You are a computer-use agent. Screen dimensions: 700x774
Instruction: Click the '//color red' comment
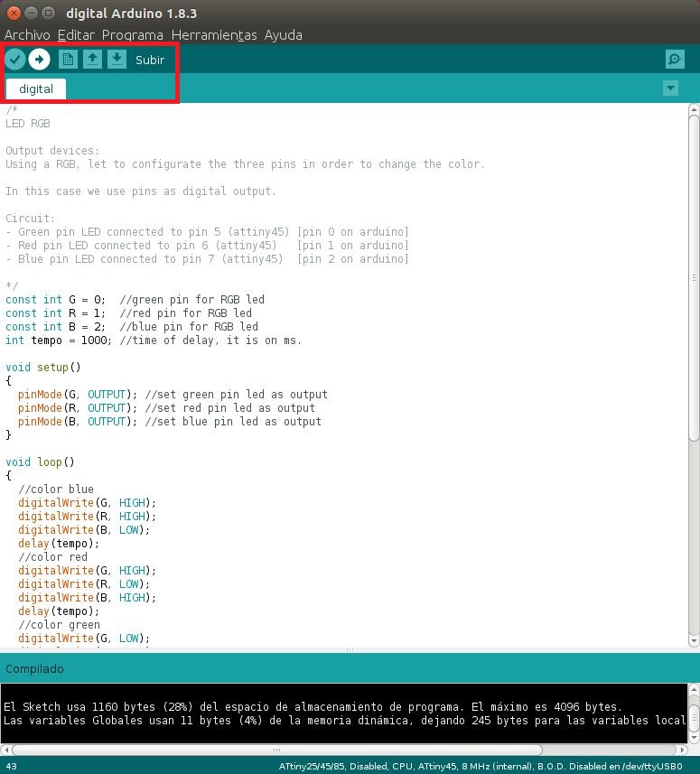click(x=52, y=557)
